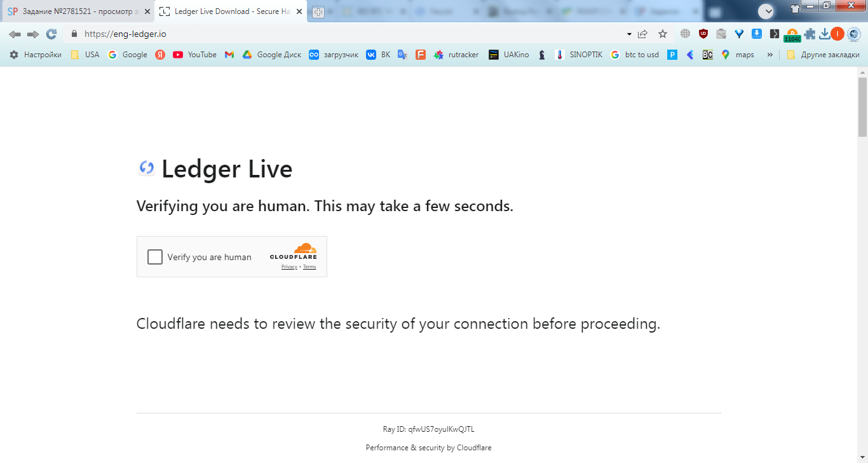Click the Gmail bookmark icon

[x=229, y=55]
